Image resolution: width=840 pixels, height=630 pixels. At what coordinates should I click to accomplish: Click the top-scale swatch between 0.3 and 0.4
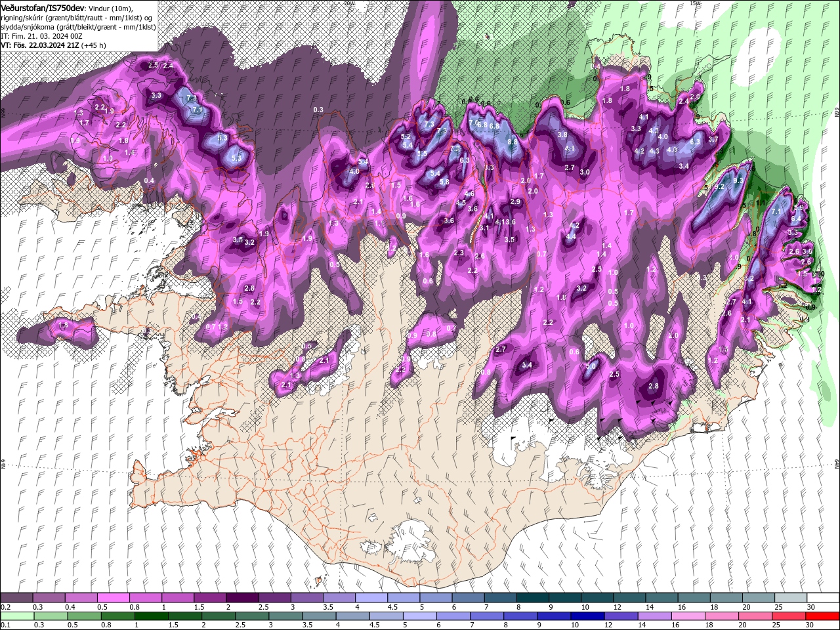[49, 598]
